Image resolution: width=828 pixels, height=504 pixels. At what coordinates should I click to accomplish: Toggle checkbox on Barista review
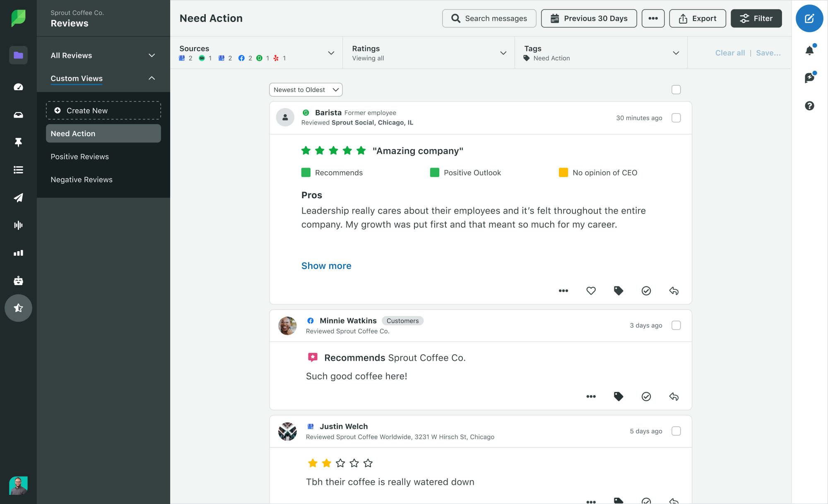tap(676, 117)
